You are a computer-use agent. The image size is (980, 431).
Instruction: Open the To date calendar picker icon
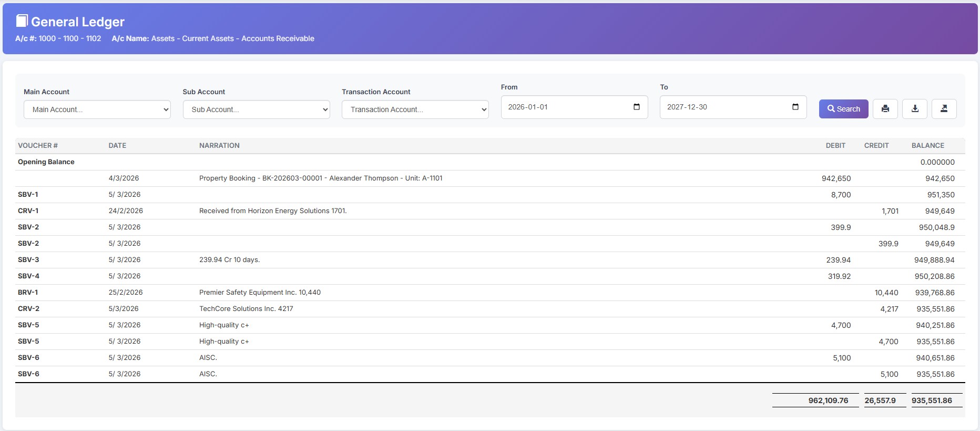[x=795, y=107]
